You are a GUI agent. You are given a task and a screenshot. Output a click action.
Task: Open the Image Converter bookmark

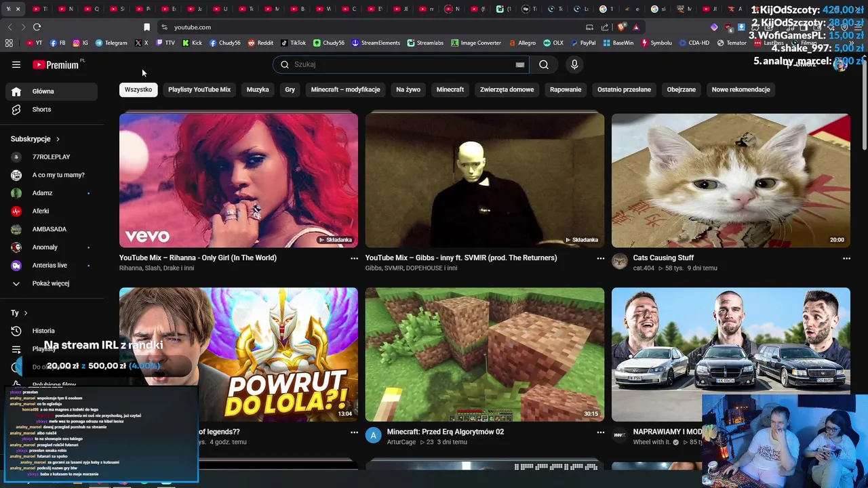pos(476,43)
